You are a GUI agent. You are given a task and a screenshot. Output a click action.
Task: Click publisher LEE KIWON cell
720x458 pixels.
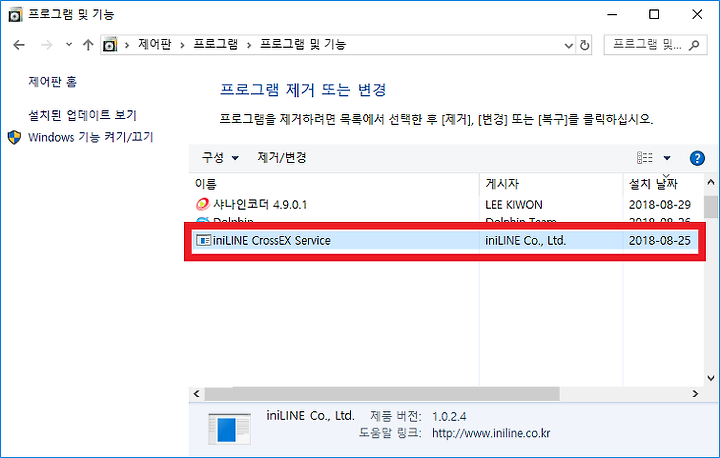click(514, 204)
